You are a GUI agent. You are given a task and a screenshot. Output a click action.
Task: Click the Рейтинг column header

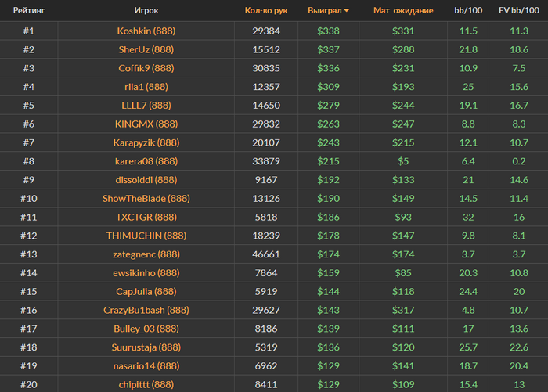coord(29,10)
